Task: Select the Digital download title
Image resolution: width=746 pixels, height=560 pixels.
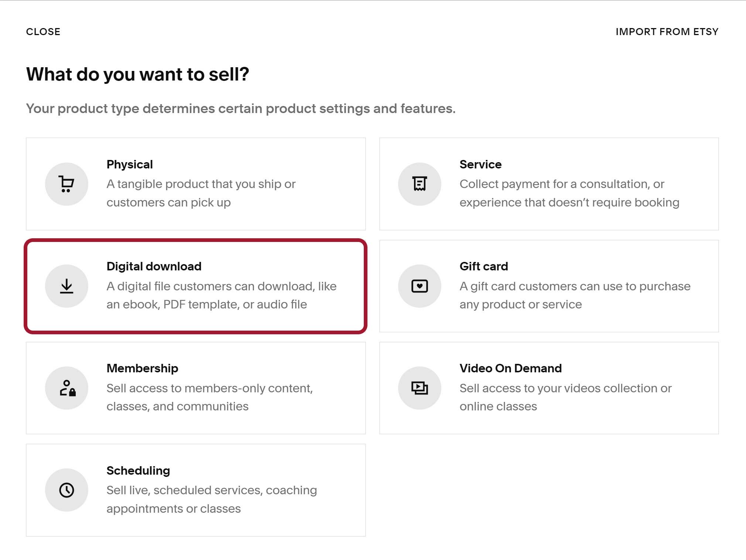Action: (154, 266)
